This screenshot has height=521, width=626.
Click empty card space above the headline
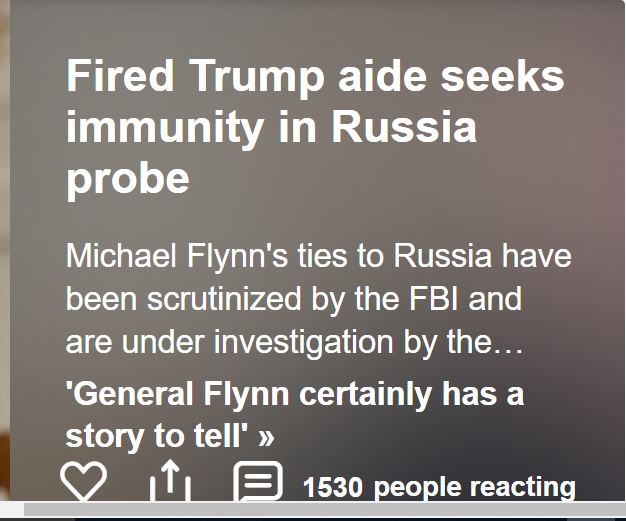coord(313,28)
